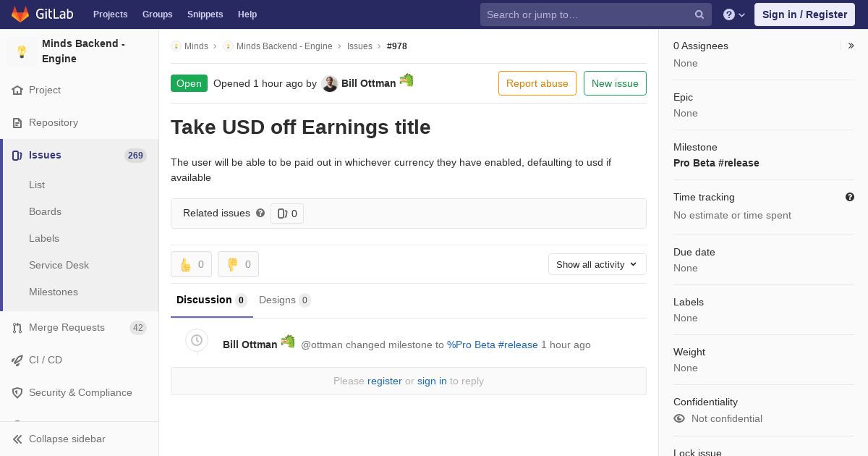Click Bill Ottman name in activity note
The width and height of the screenshot is (868, 456).
250,345
